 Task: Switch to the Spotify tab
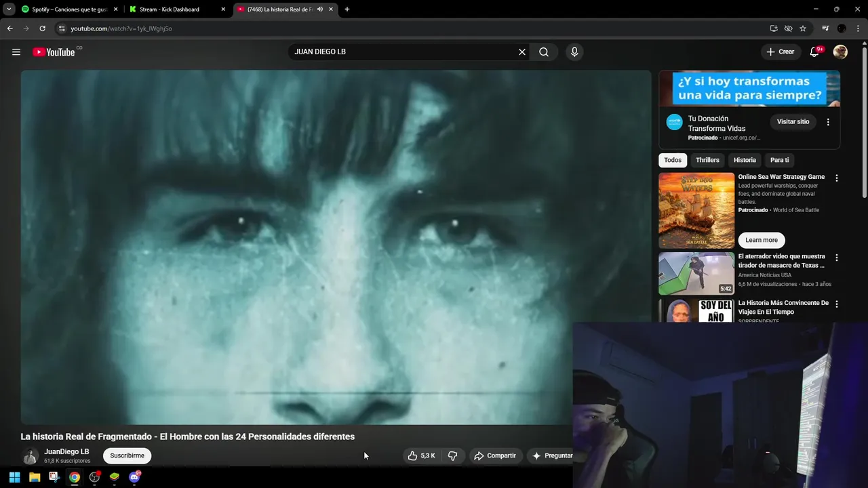coord(69,9)
